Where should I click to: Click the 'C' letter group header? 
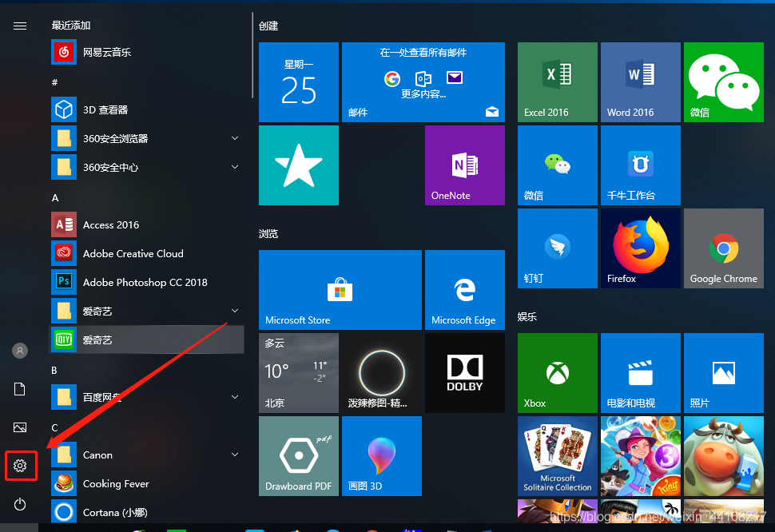coord(54,428)
